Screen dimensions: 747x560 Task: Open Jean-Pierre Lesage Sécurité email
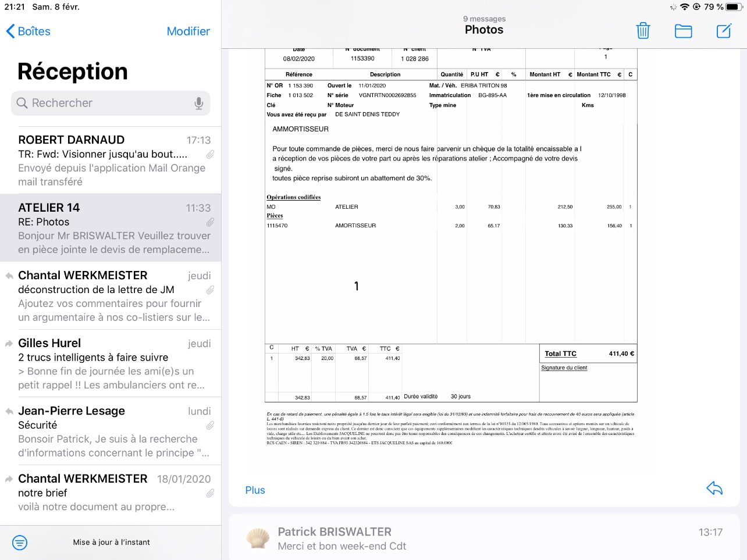pyautogui.click(x=111, y=431)
